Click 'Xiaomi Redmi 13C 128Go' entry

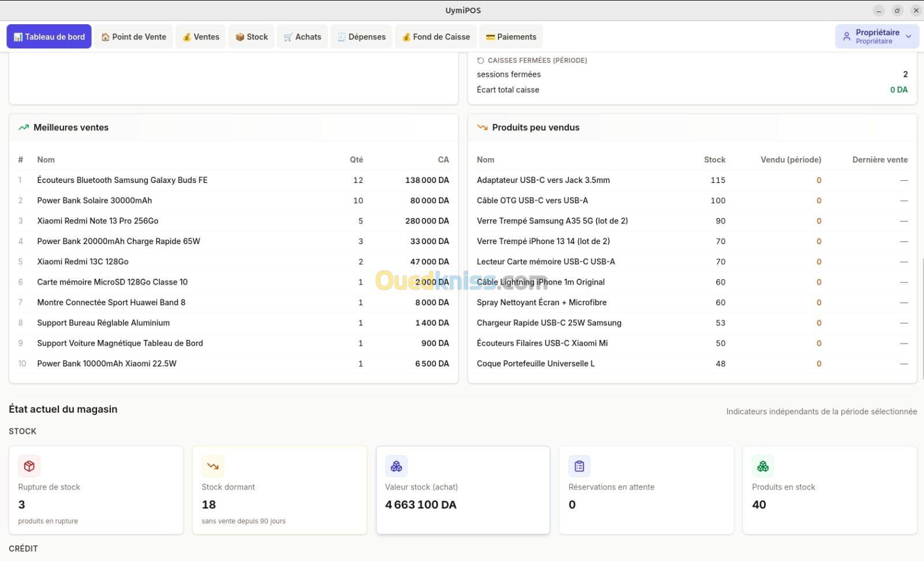coord(83,261)
